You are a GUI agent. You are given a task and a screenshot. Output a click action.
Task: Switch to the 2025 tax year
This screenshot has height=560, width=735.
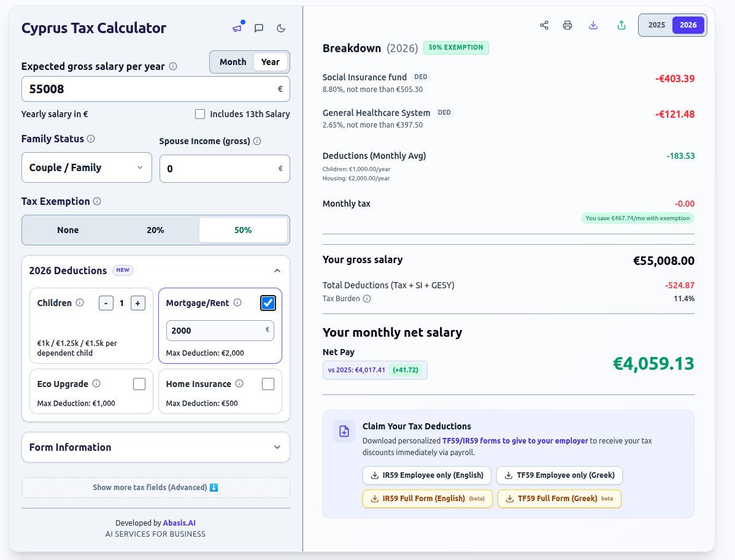coord(656,25)
